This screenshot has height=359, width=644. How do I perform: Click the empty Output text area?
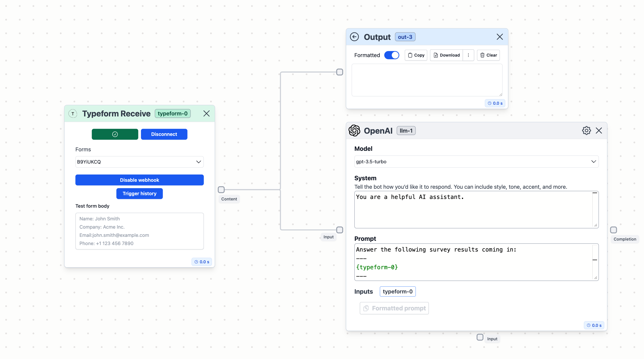tap(427, 80)
